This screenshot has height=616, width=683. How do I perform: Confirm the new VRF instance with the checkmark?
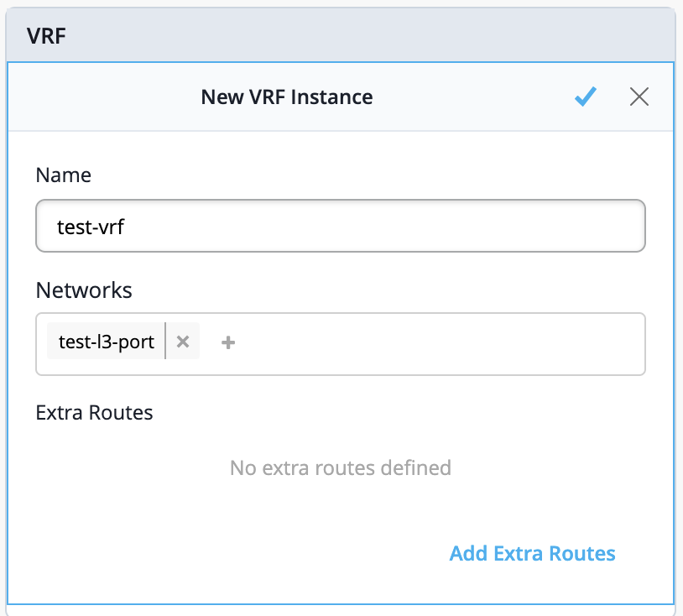click(x=585, y=97)
